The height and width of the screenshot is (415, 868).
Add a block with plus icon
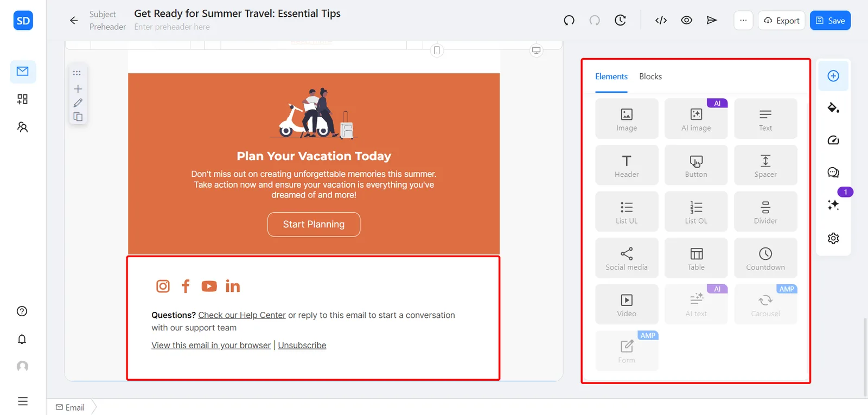(78, 89)
